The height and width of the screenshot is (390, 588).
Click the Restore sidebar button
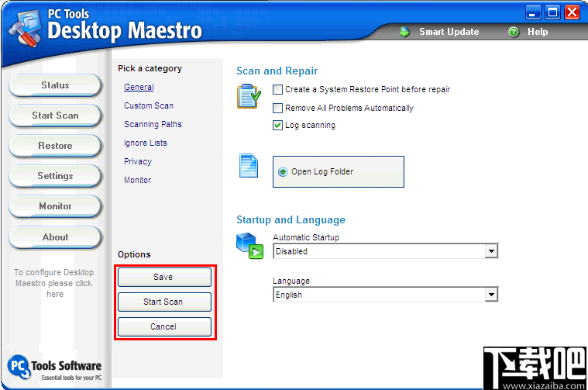55,146
